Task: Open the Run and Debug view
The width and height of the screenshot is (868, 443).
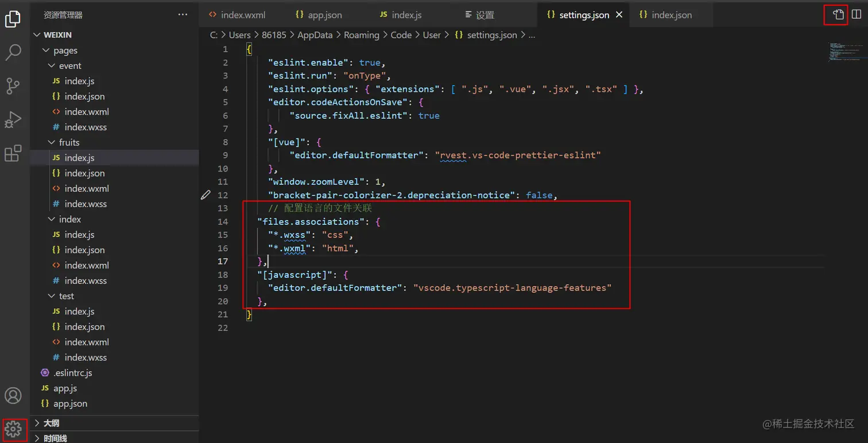Action: click(x=13, y=119)
